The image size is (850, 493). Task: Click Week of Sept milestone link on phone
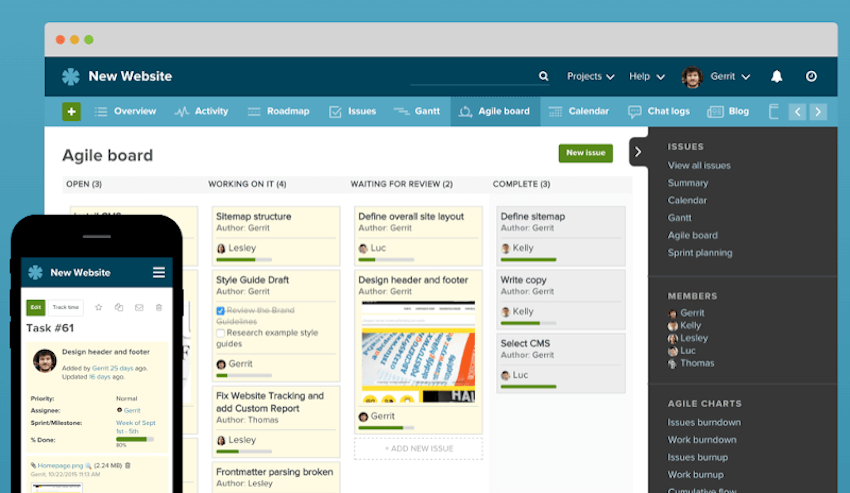[136, 427]
